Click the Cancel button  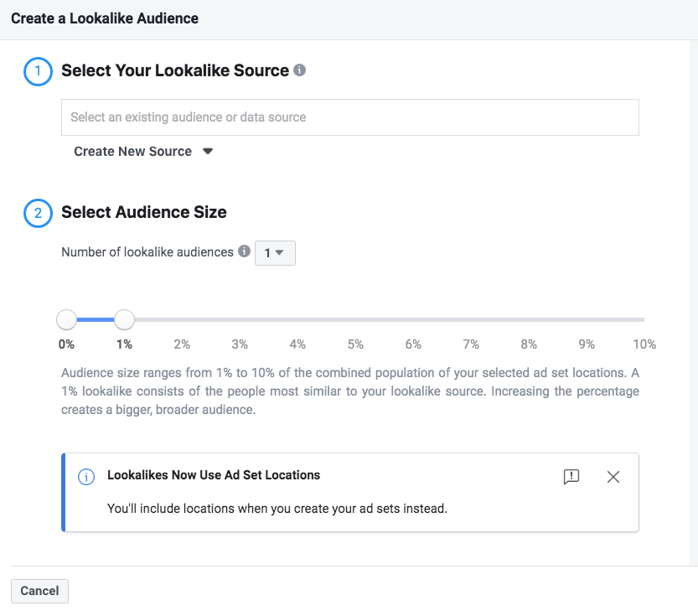(x=39, y=591)
